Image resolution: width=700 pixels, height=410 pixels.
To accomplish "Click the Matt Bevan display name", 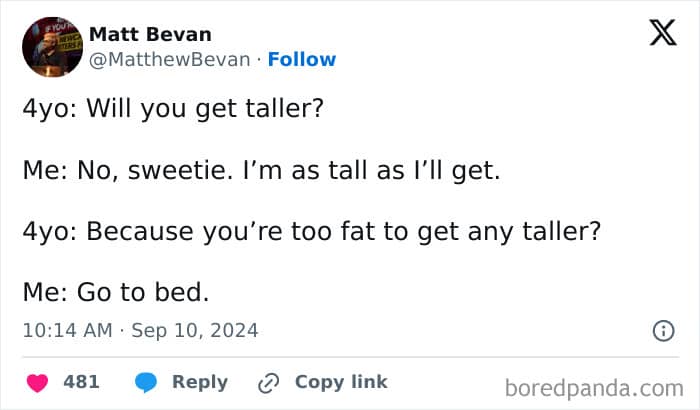I will point(149,33).
